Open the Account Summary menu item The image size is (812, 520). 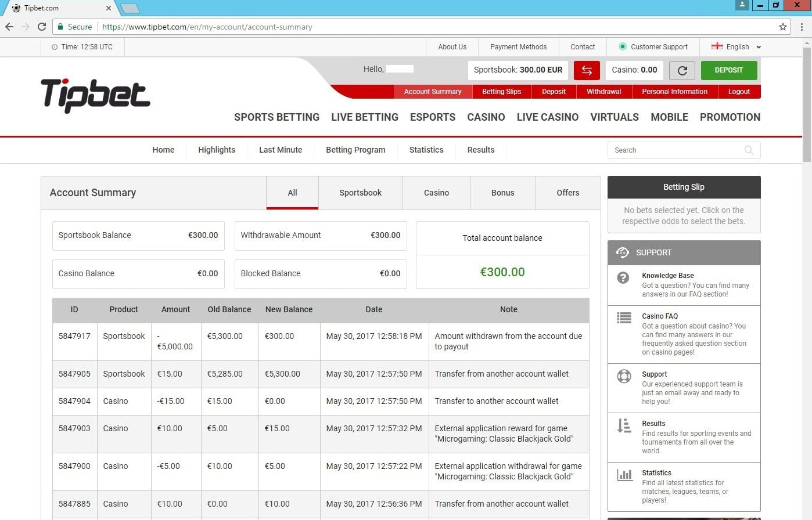pos(433,92)
